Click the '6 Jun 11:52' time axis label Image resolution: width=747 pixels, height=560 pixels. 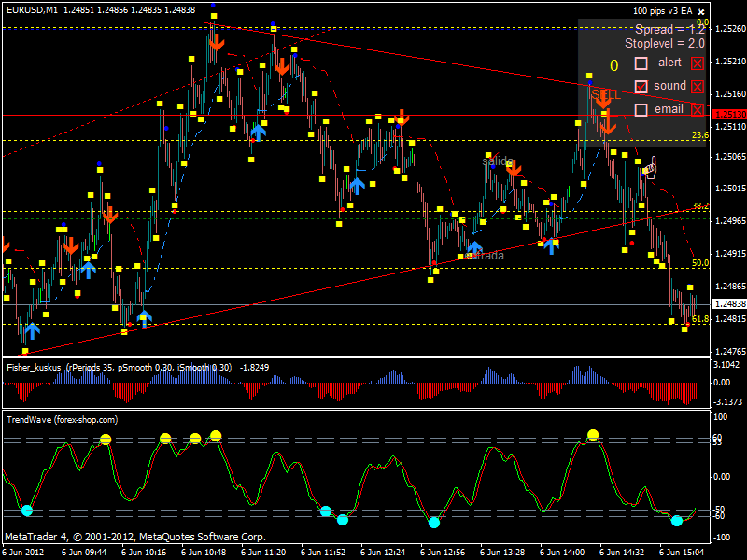click(323, 553)
